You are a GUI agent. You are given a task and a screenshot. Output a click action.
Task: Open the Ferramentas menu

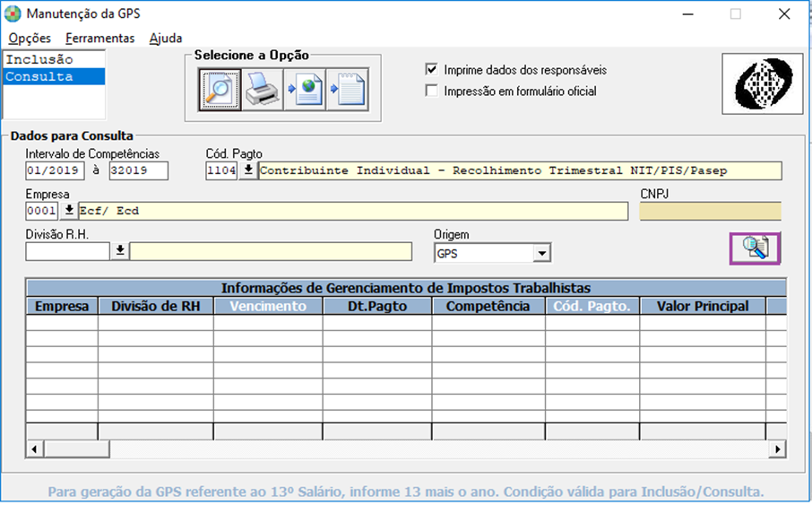tap(100, 39)
